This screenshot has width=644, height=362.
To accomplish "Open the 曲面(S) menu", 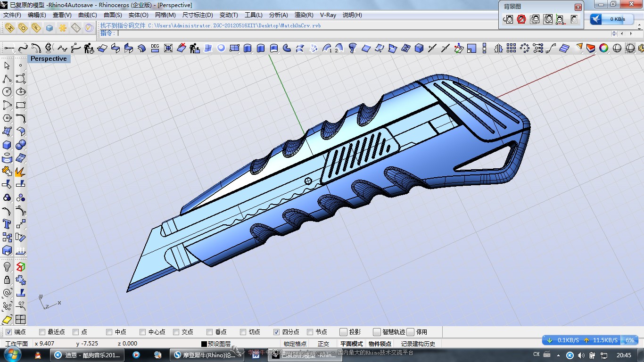I will (113, 15).
